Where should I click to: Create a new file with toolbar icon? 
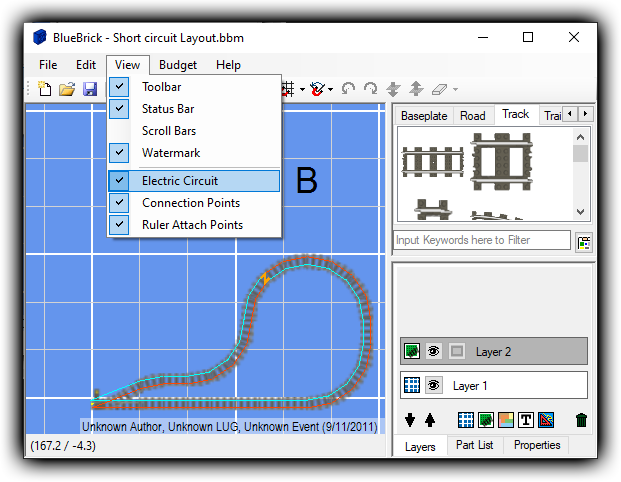45,89
